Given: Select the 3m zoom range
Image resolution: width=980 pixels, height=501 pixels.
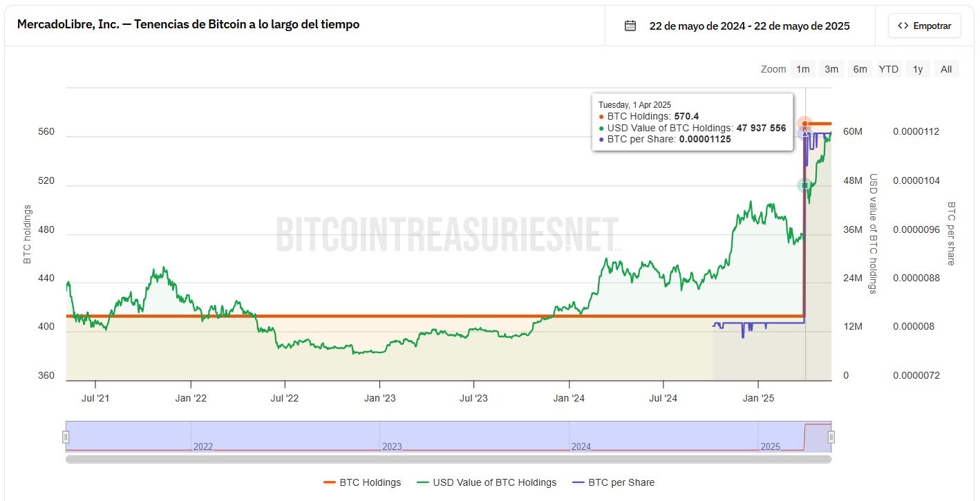Looking at the screenshot, I should 831,69.
